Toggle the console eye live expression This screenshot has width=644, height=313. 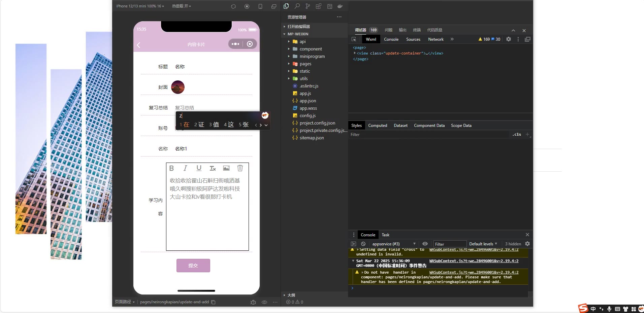tap(425, 244)
